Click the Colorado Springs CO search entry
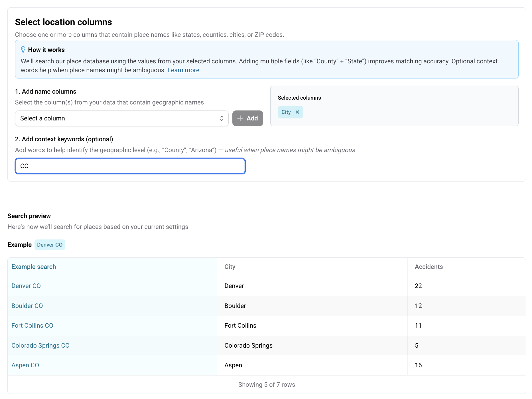The image size is (532, 399). [40, 346]
